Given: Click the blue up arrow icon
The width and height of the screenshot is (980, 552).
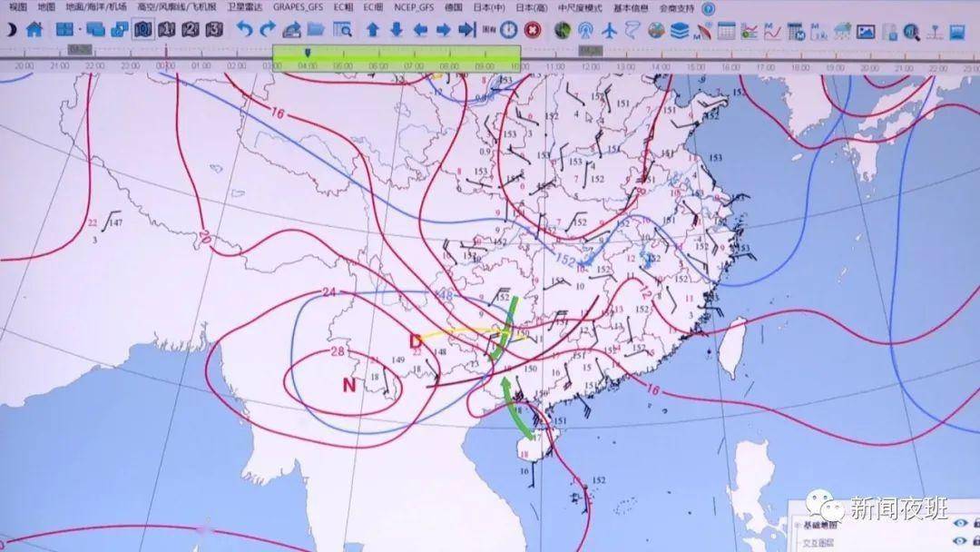Looking at the screenshot, I should click(372, 29).
